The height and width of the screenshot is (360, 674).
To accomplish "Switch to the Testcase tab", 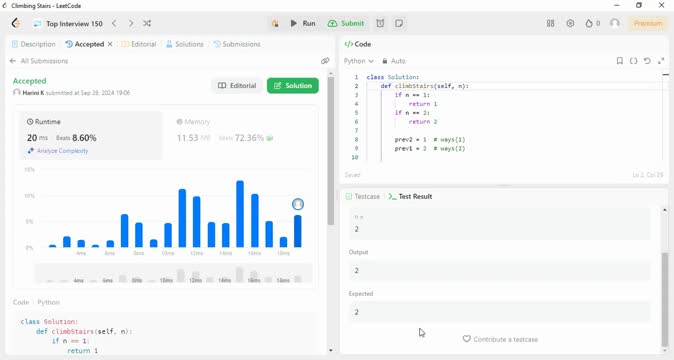I will (363, 196).
